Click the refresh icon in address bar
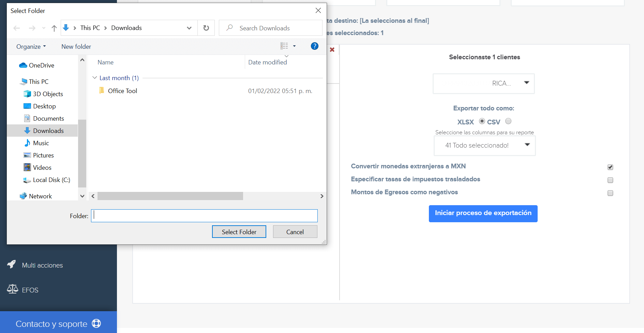 point(206,28)
